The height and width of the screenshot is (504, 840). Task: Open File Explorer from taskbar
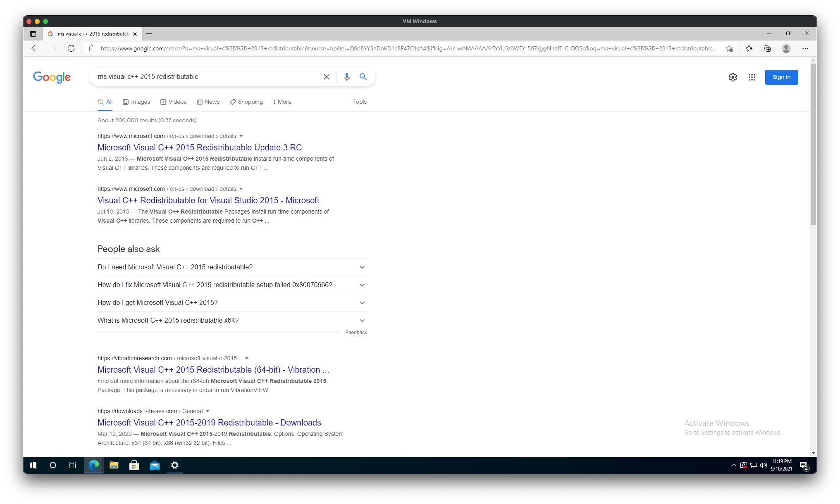click(114, 465)
